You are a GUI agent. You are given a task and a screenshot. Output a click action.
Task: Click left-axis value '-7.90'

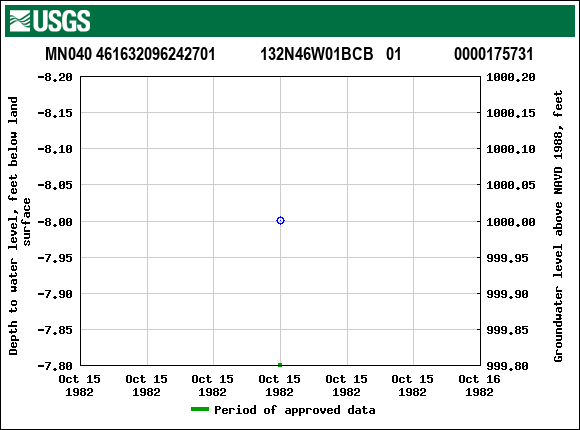pyautogui.click(x=55, y=294)
